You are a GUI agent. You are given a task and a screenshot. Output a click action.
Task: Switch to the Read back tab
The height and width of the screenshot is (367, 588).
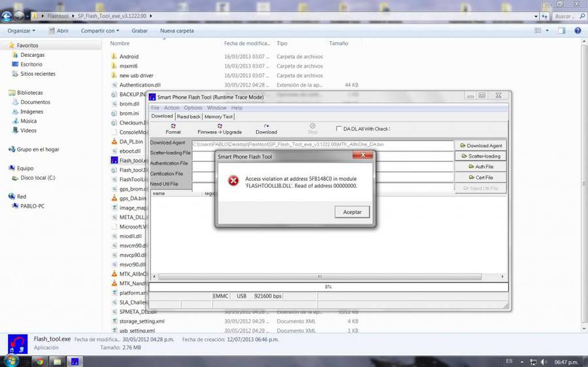click(189, 117)
